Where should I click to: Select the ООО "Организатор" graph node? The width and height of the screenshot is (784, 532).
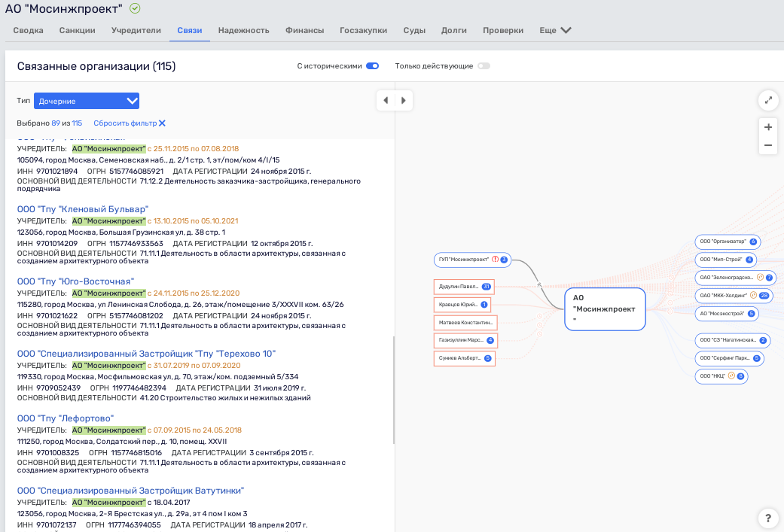728,242
